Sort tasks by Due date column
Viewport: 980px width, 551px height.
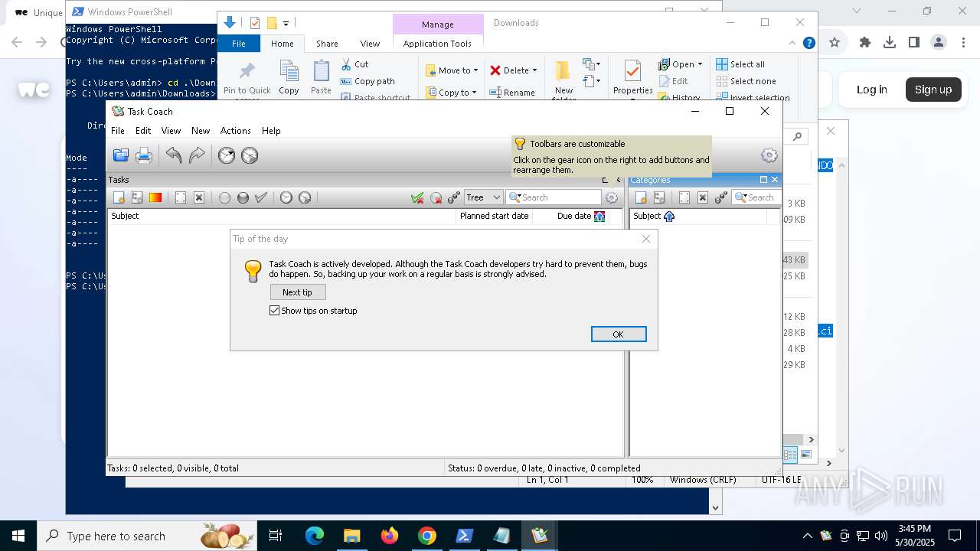[x=580, y=216]
